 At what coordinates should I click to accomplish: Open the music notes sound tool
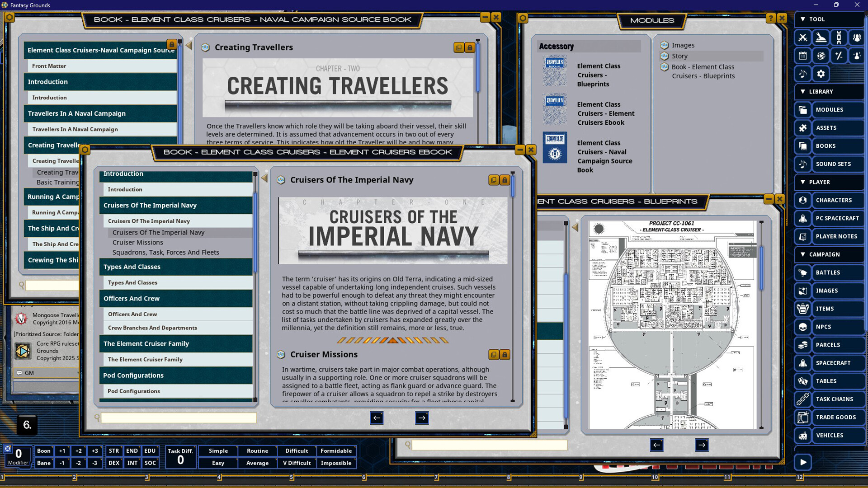(x=802, y=74)
